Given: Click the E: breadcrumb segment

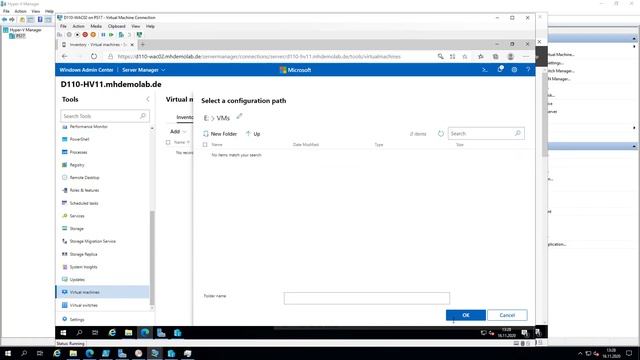Looking at the screenshot, I should click(x=206, y=118).
